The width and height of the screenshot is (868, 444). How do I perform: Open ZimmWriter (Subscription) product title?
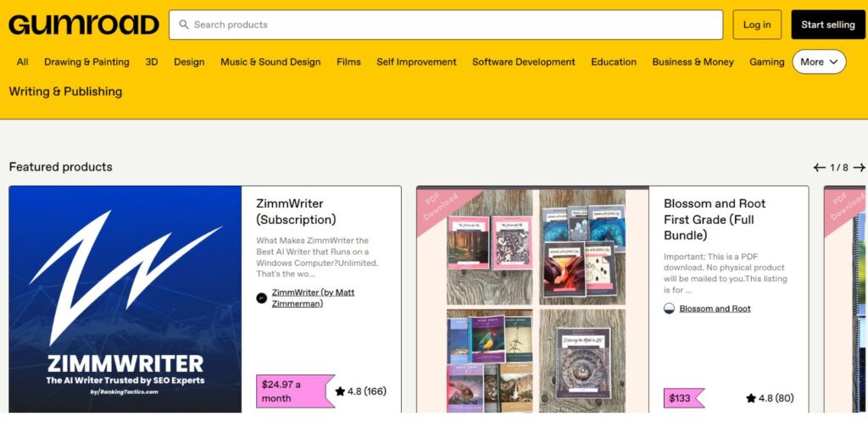coord(296,212)
